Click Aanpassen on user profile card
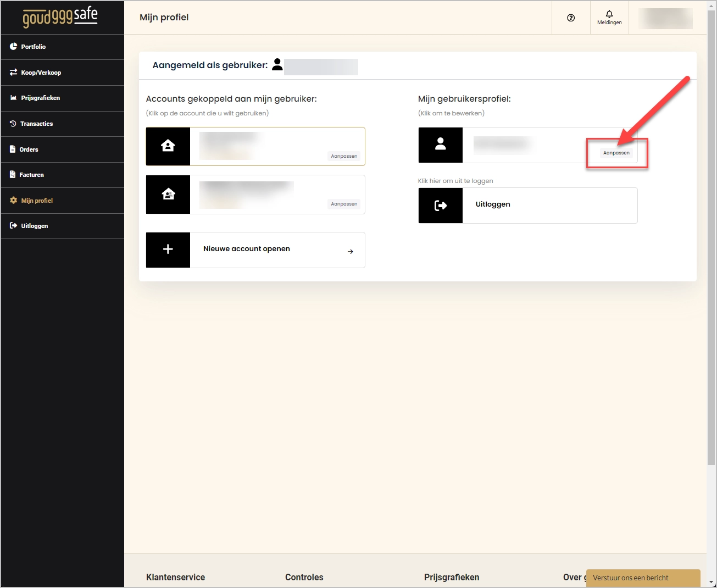The height and width of the screenshot is (588, 717). pos(616,153)
